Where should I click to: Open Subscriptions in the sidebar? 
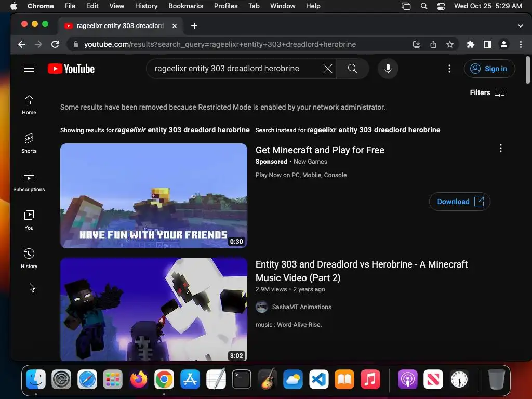point(29,182)
